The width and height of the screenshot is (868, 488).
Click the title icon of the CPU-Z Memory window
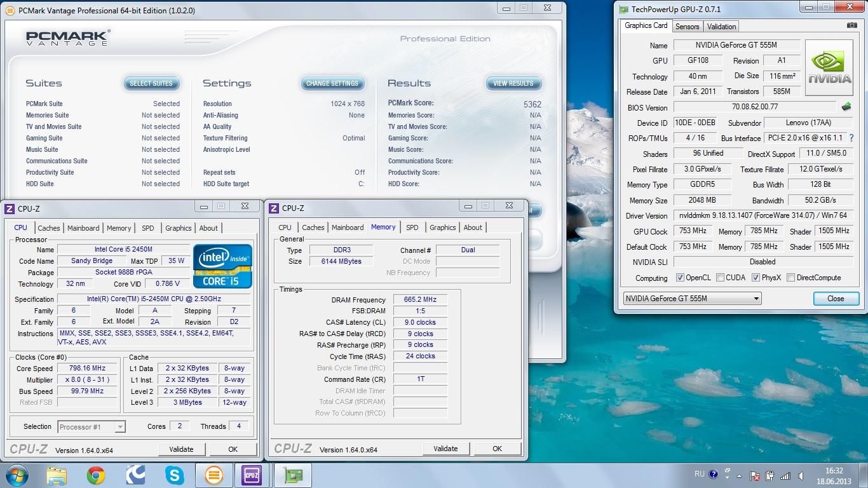pos(273,208)
